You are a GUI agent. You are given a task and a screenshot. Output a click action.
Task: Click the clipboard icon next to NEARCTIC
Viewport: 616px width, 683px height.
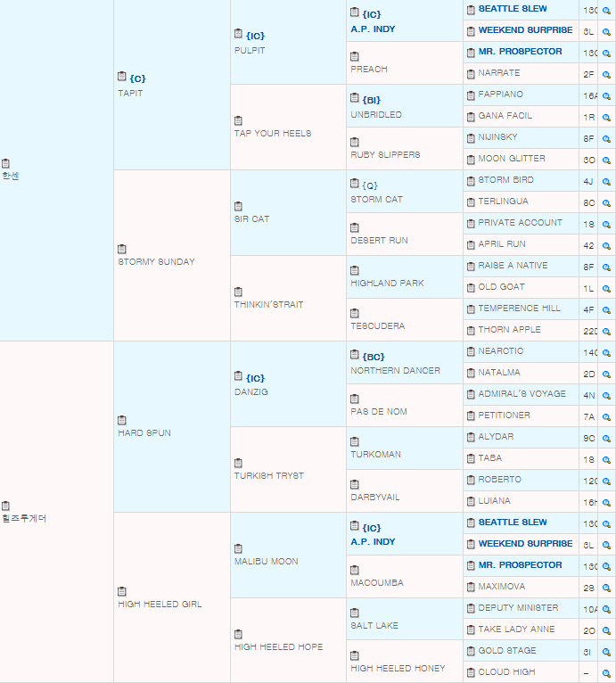coord(471,351)
